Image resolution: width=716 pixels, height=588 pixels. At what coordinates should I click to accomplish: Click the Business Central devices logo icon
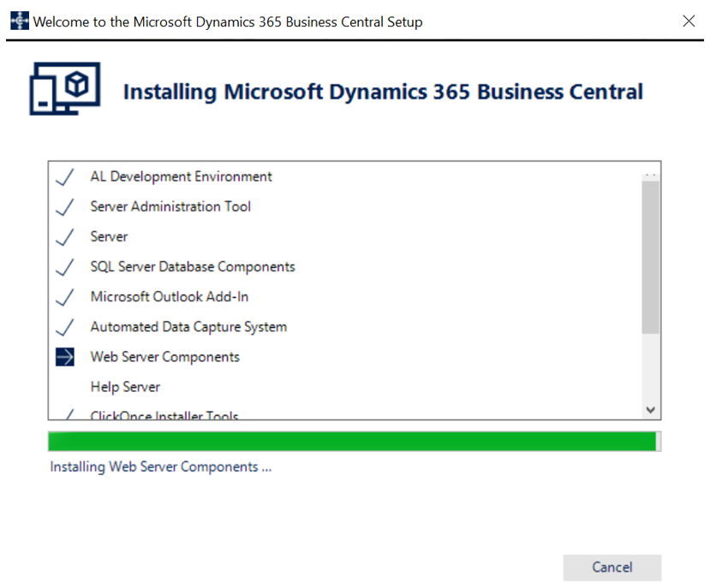(x=65, y=88)
